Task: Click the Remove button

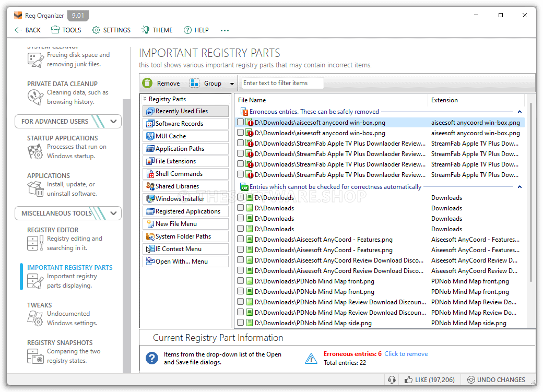Action: [x=161, y=83]
